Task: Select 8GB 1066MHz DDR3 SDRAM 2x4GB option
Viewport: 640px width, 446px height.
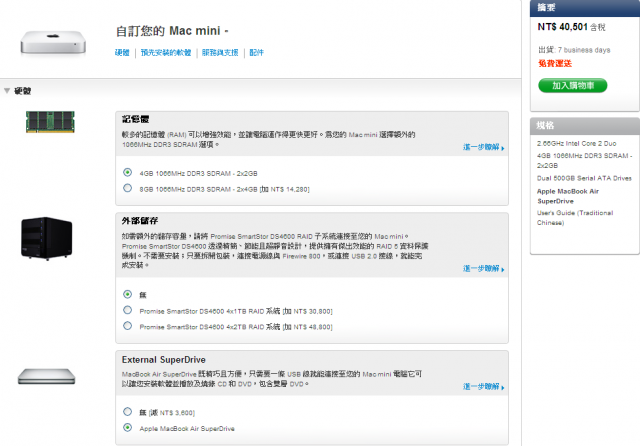Action: click(x=127, y=188)
